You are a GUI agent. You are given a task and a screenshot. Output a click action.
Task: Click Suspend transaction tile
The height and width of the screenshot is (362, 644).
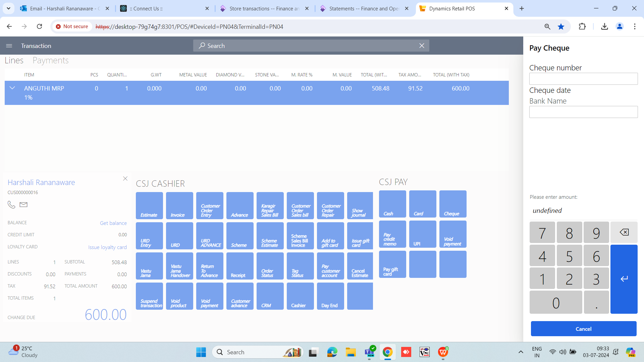click(149, 296)
